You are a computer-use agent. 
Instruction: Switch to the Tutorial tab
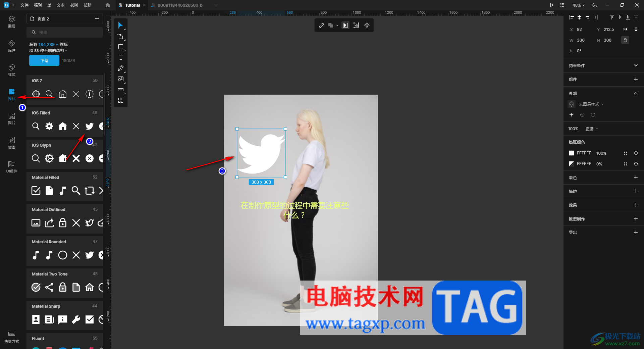[132, 5]
